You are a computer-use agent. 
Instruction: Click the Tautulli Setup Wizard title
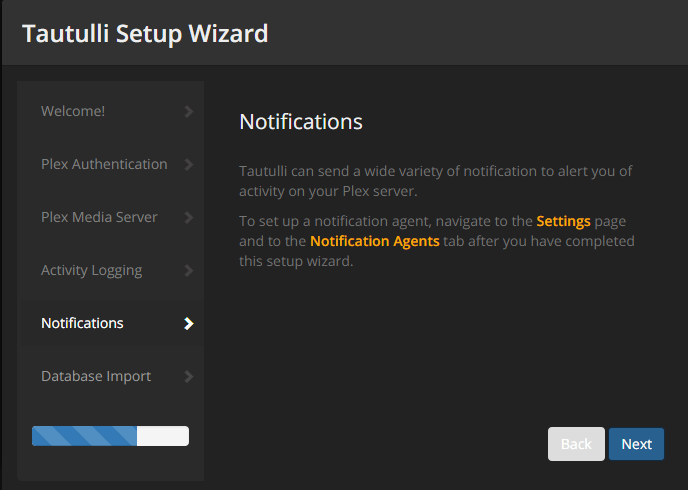[x=145, y=33]
